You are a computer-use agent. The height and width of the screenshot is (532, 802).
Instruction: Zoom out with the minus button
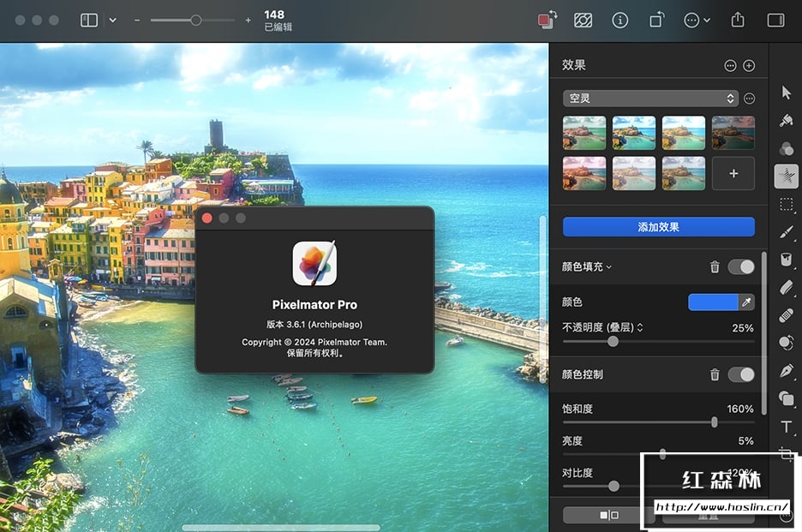pos(137,21)
